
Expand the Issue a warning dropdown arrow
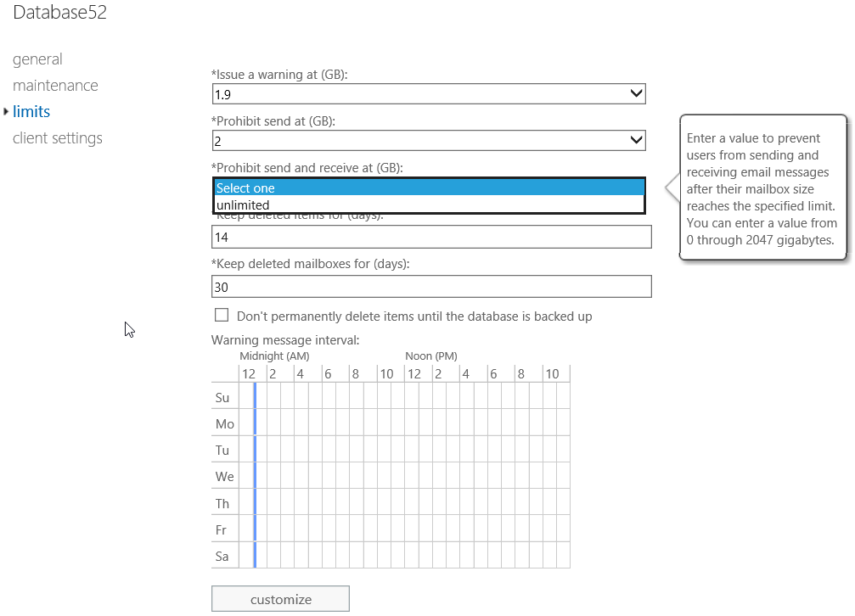[x=636, y=94]
